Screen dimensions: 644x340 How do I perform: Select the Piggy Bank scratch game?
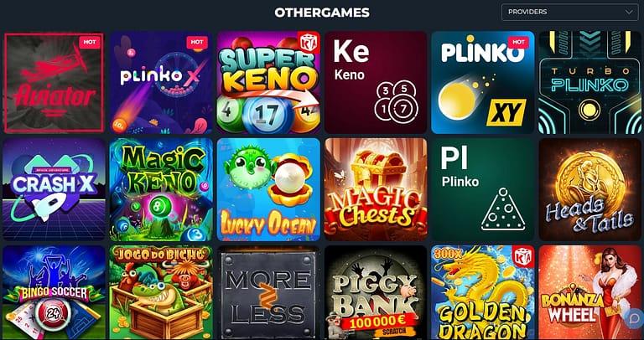click(376, 292)
